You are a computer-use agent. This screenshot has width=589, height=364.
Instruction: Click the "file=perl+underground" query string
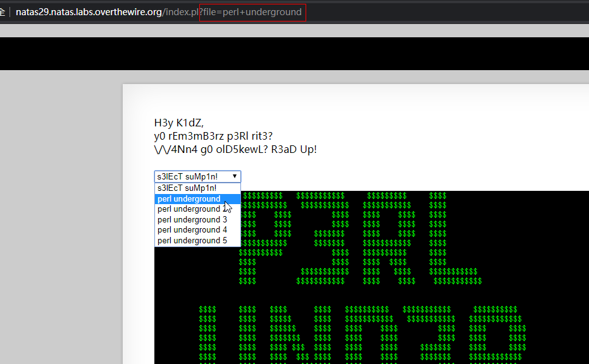pyautogui.click(x=252, y=12)
